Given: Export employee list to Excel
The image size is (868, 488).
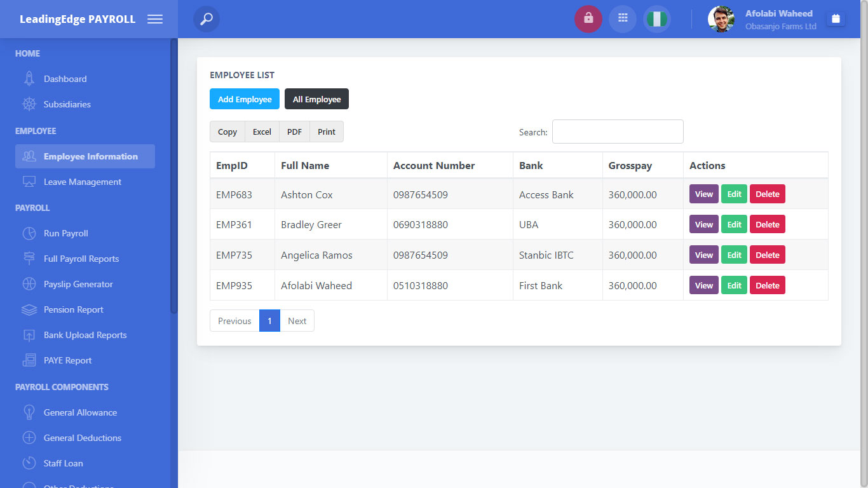Looking at the screenshot, I should (262, 132).
